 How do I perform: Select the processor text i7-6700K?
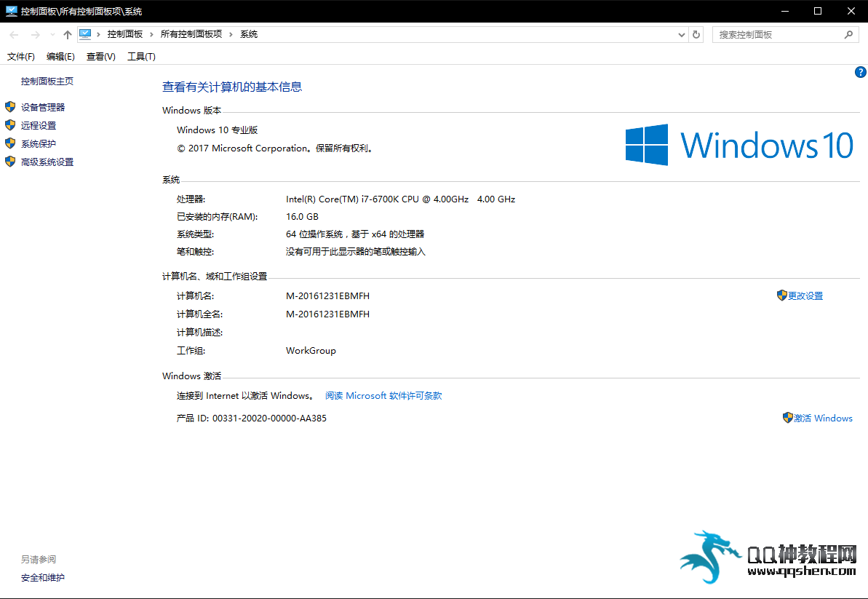(401, 199)
